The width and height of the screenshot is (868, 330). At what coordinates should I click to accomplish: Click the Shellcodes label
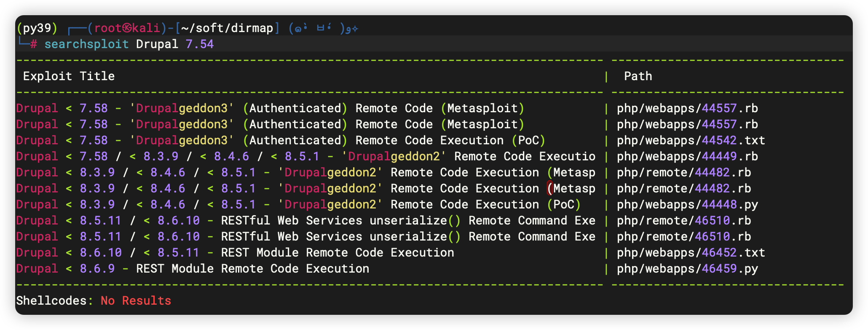point(51,301)
